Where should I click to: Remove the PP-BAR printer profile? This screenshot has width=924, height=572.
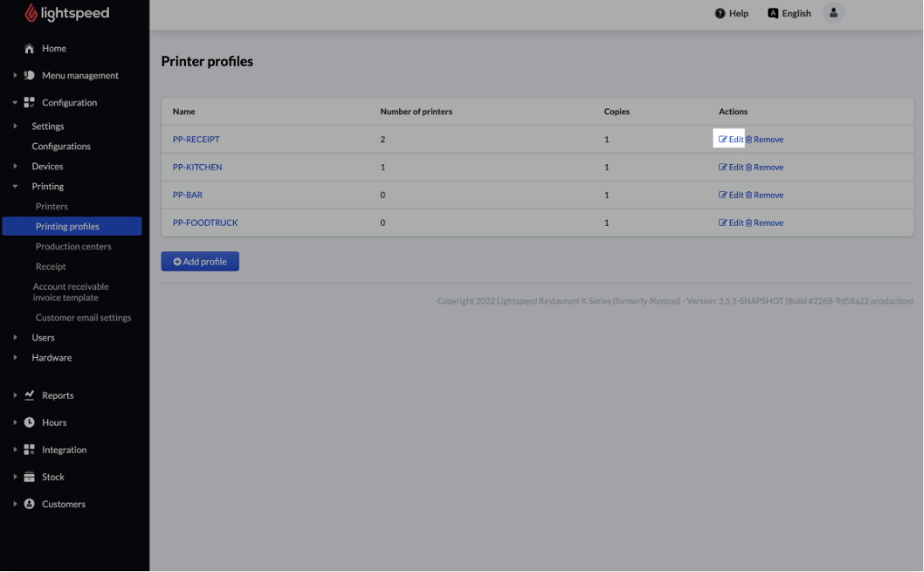(x=764, y=195)
